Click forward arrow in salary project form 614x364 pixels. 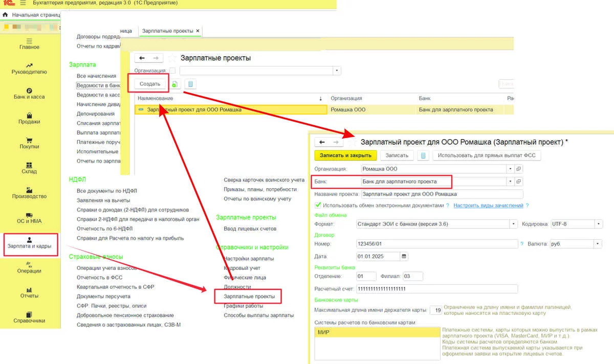coord(336,142)
